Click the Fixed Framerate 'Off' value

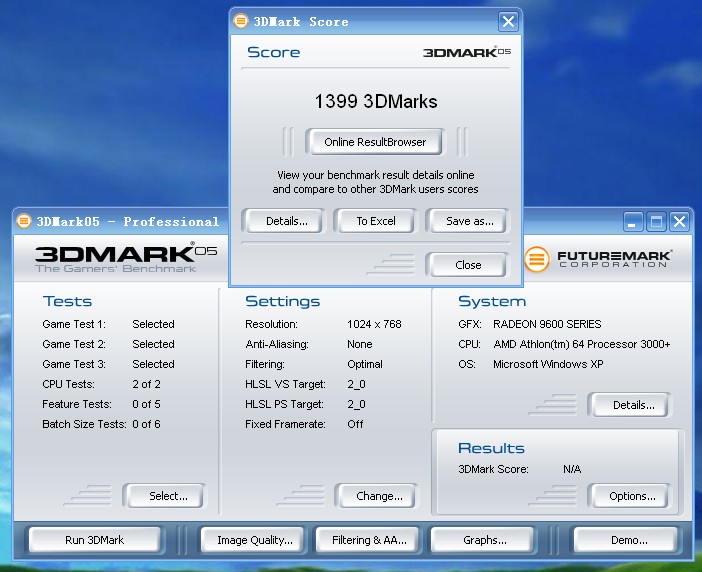(355, 424)
